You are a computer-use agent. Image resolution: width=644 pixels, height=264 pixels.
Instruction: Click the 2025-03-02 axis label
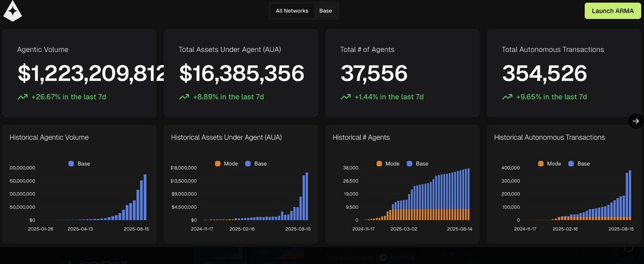404,229
